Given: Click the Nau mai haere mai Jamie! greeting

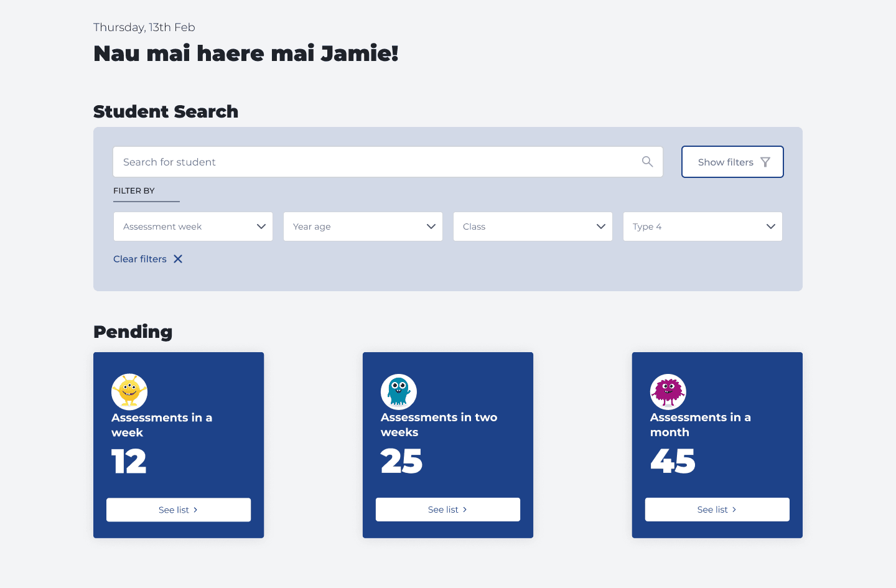Looking at the screenshot, I should [x=246, y=54].
